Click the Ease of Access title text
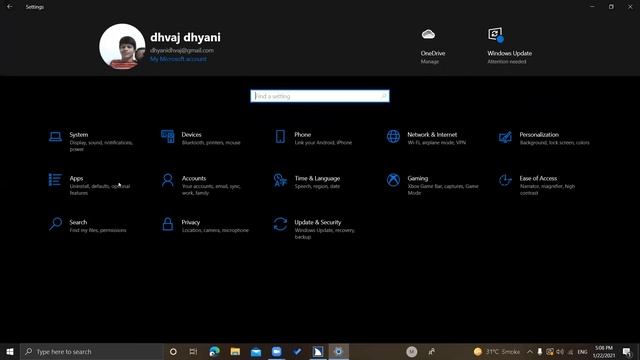 click(x=538, y=178)
